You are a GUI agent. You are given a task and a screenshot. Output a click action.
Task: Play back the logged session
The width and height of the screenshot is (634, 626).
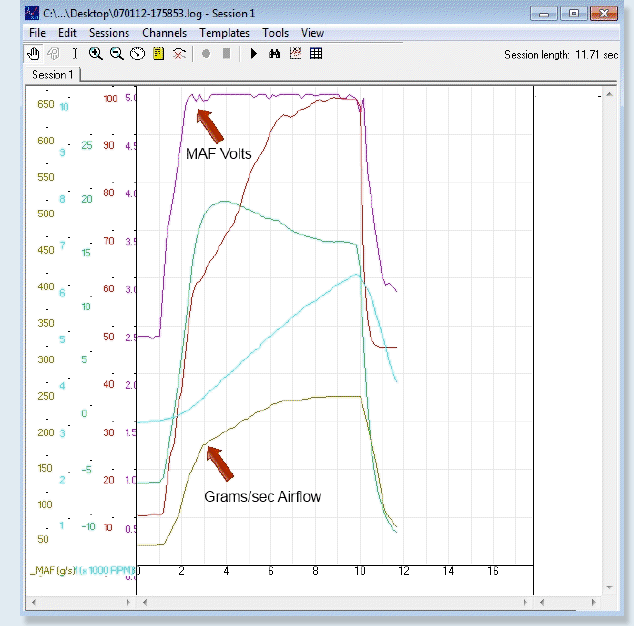point(254,53)
